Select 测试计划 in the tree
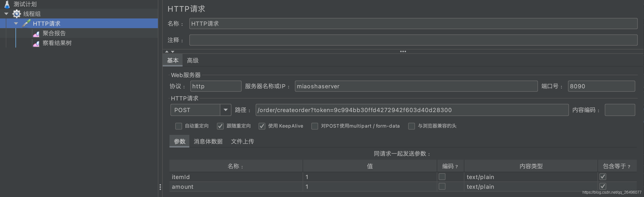Image resolution: width=644 pixels, height=197 pixels. 25,4
